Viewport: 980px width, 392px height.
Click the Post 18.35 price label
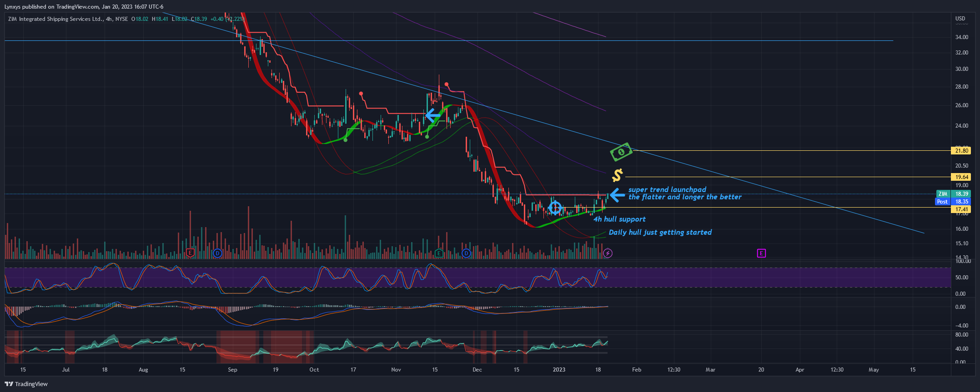[x=954, y=201]
